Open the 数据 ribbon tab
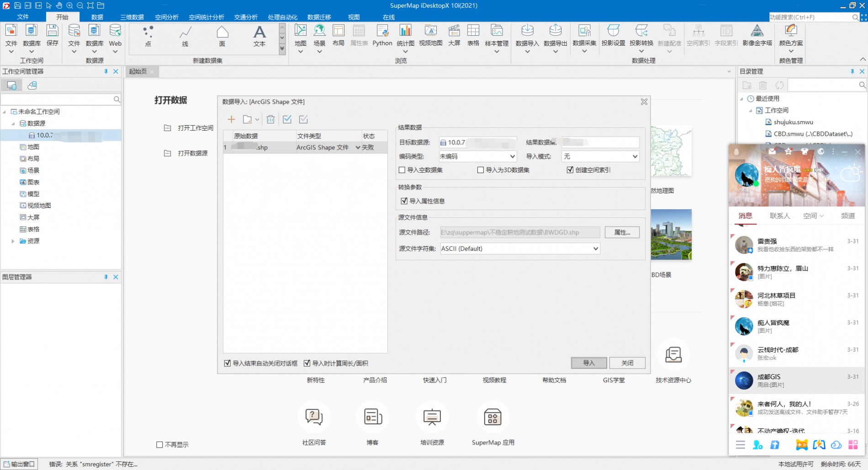 tap(97, 17)
